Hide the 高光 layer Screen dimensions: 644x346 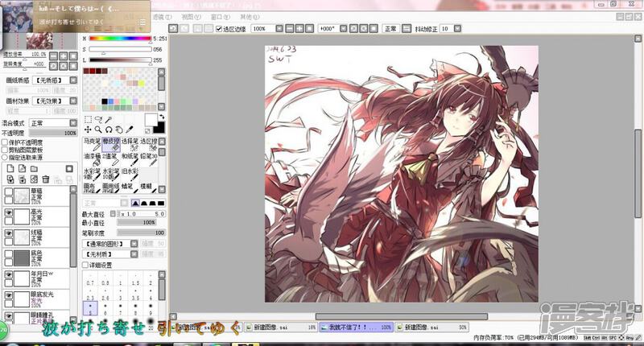tap(8, 212)
